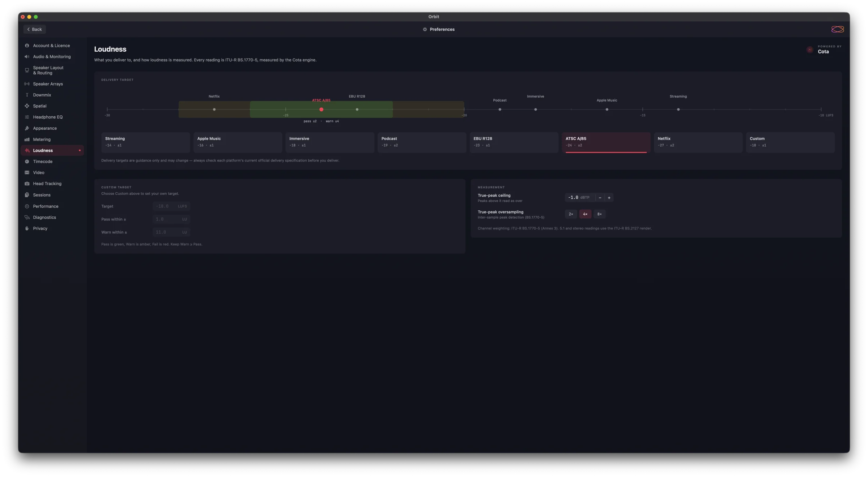Viewport: 868px width, 477px height.
Task: Click the Video icon in sidebar
Action: click(x=27, y=173)
